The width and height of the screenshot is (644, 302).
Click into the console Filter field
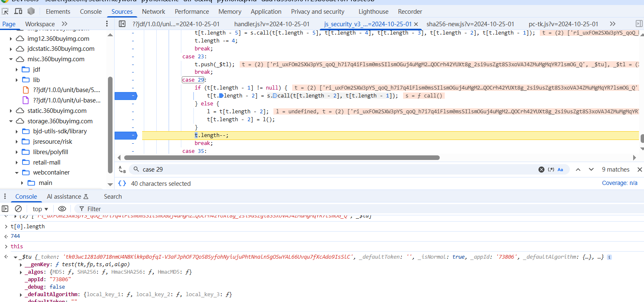[x=94, y=209]
